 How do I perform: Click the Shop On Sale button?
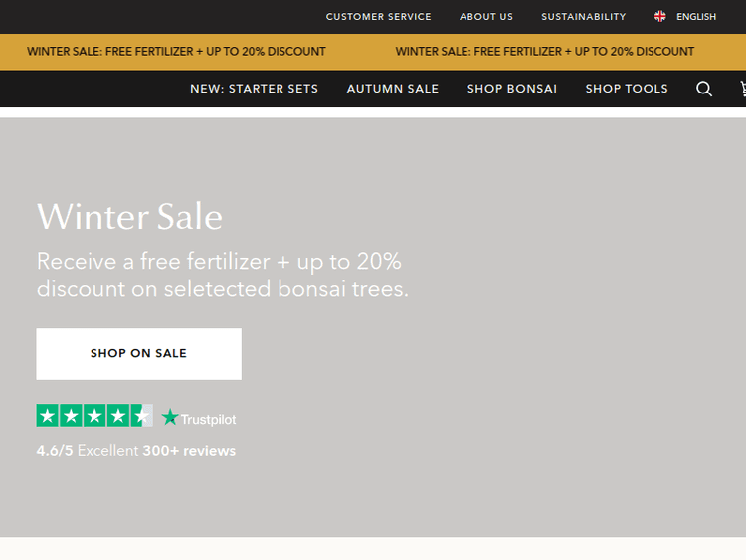[x=139, y=354]
